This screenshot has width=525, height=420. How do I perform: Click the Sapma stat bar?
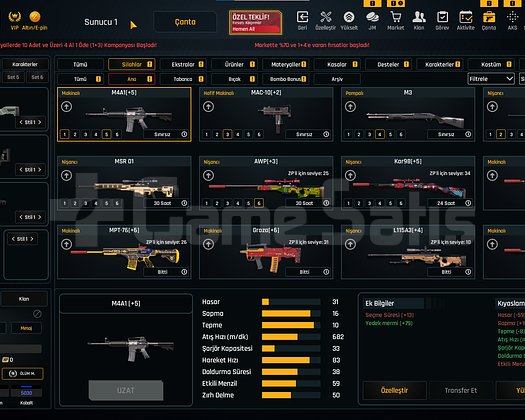click(x=291, y=313)
